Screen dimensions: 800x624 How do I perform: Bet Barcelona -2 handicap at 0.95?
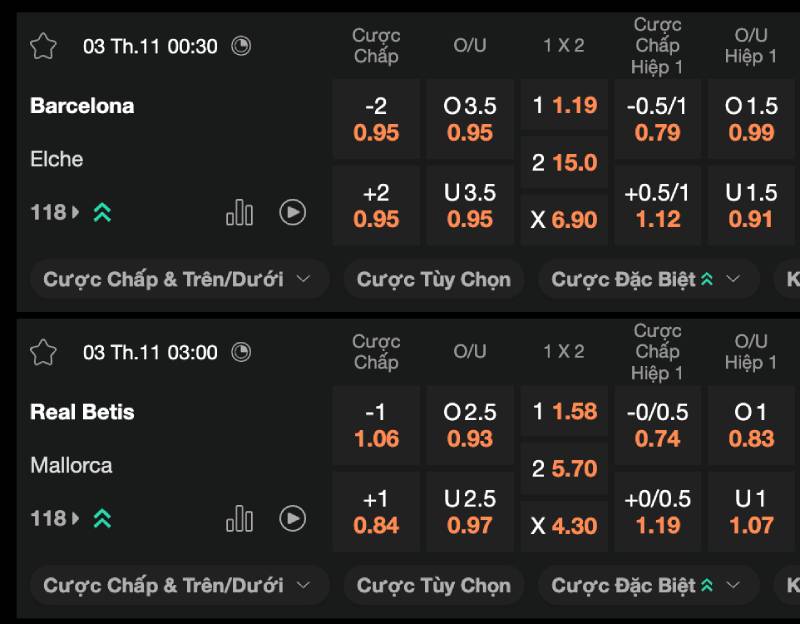(376, 119)
